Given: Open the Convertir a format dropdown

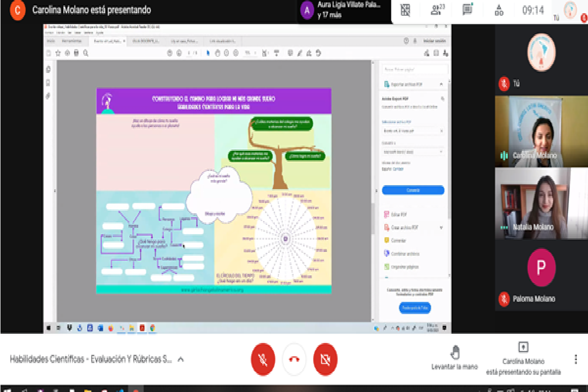Looking at the screenshot, I should (x=413, y=152).
